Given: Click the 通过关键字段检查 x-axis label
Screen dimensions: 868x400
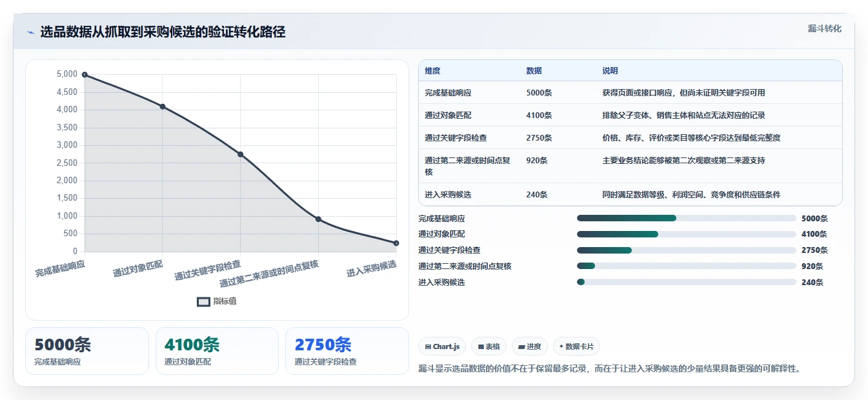Looking at the screenshot, I should (208, 270).
